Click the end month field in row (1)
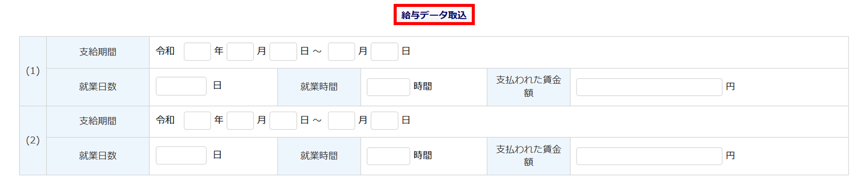The width and height of the screenshot is (868, 187). [x=341, y=52]
